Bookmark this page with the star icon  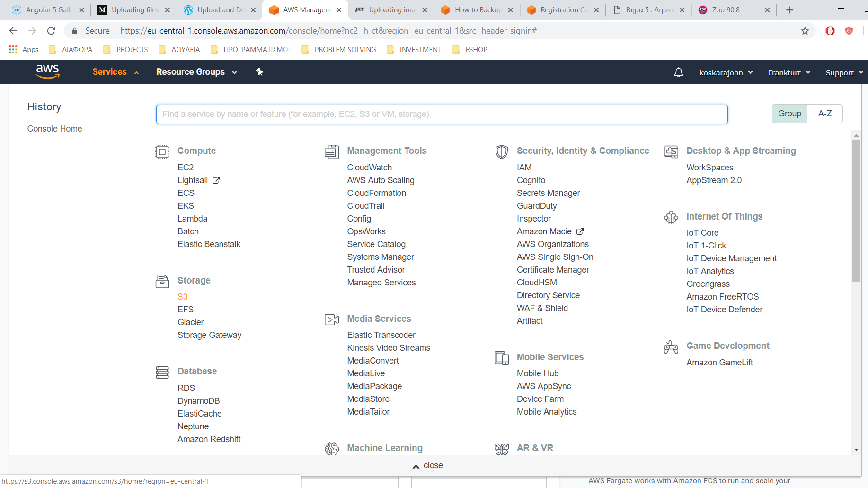pyautogui.click(x=805, y=31)
